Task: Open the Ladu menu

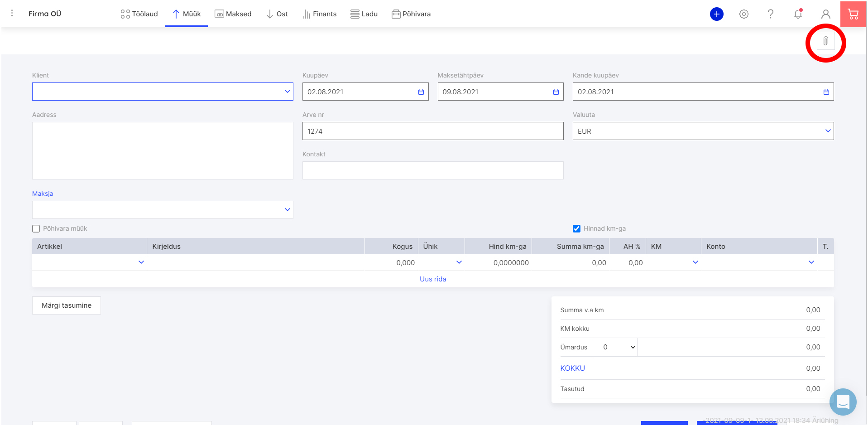Action: pyautogui.click(x=364, y=14)
